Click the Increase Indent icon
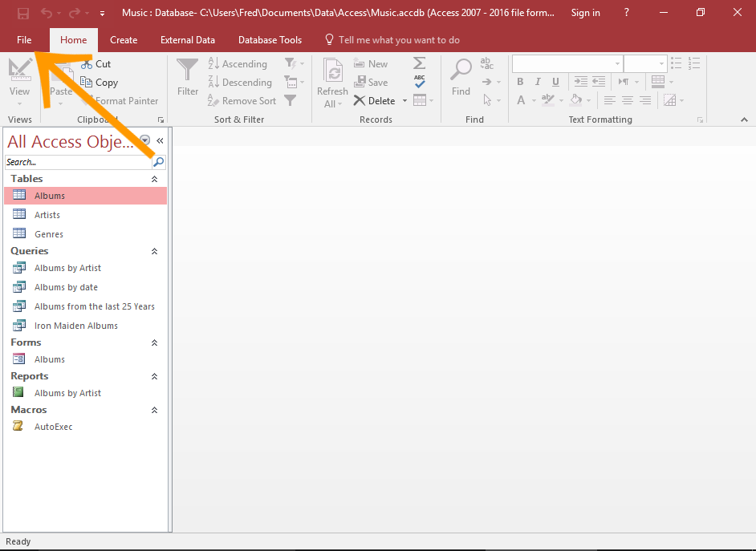This screenshot has height=551, width=756. (580, 81)
